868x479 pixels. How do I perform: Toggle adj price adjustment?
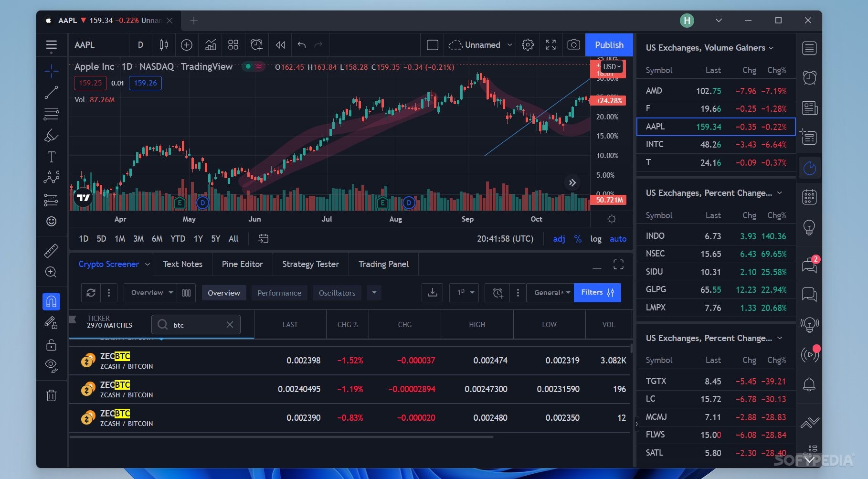pyautogui.click(x=559, y=239)
